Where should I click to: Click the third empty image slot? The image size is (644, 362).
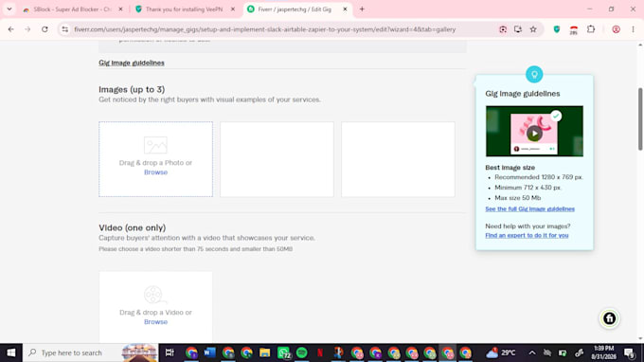click(x=398, y=159)
